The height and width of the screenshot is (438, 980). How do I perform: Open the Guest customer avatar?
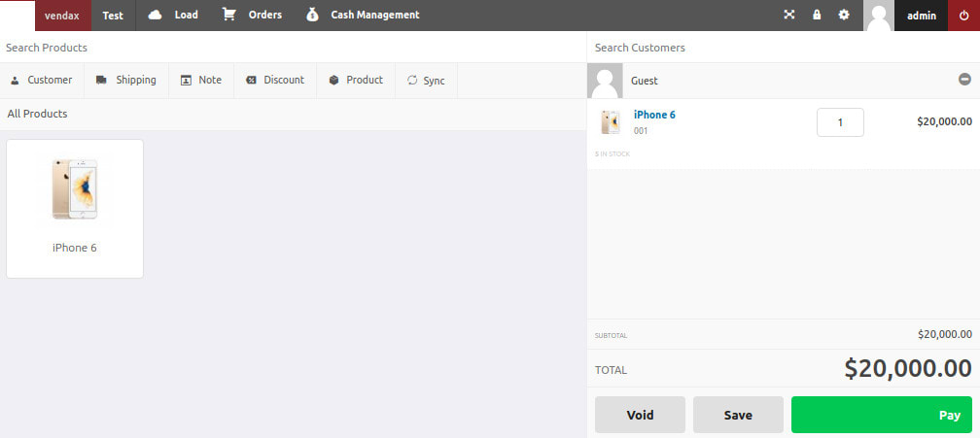(x=605, y=81)
